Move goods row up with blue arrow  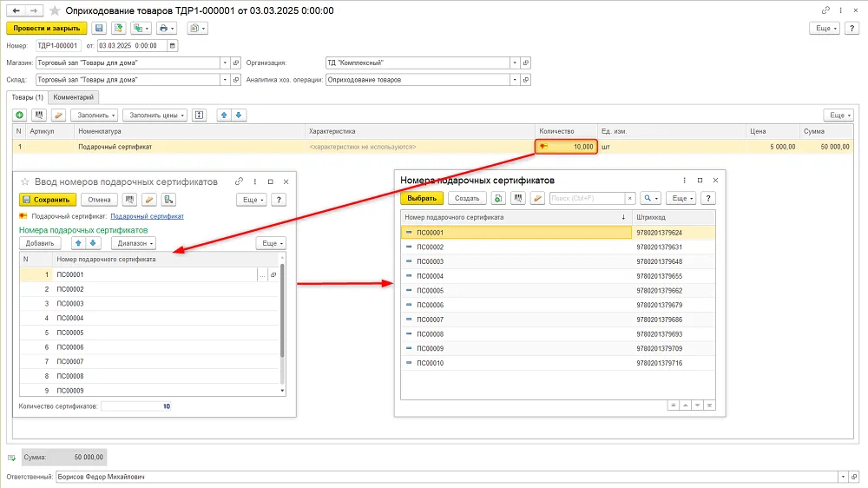pyautogui.click(x=224, y=115)
